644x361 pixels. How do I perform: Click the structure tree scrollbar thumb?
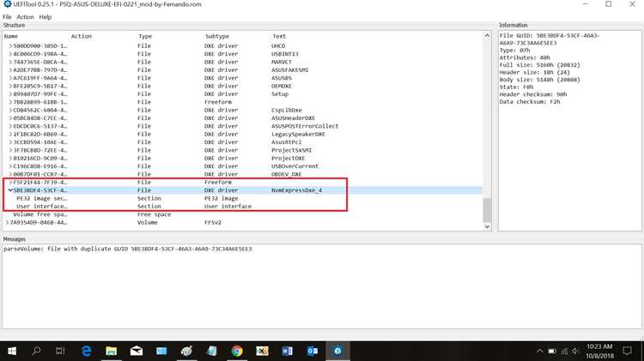point(487,209)
